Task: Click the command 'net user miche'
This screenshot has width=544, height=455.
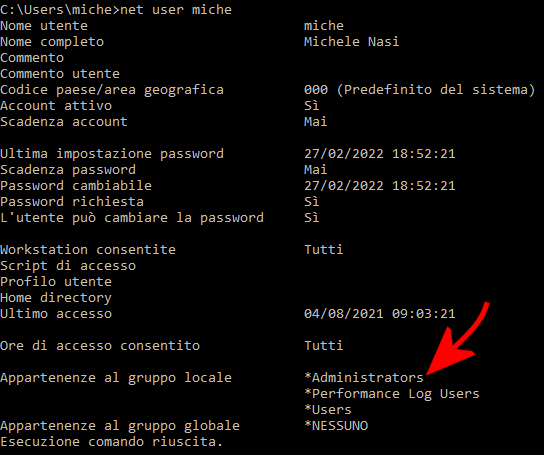Action: [x=176, y=9]
